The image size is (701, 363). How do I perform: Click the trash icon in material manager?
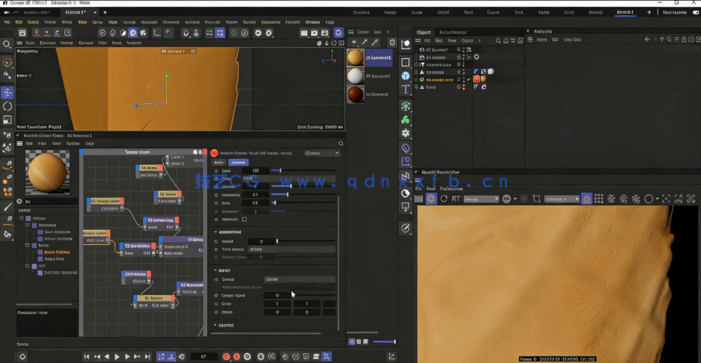[x=392, y=42]
